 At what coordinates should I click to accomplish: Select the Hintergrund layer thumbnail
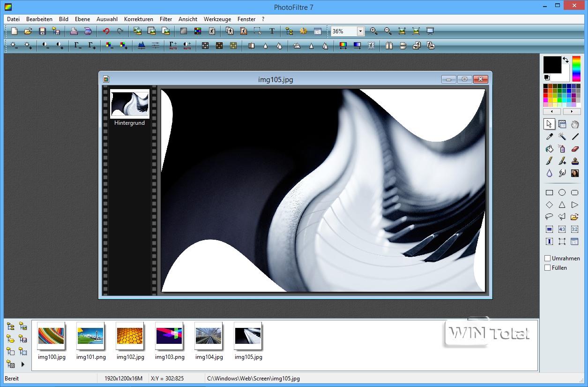click(x=129, y=104)
